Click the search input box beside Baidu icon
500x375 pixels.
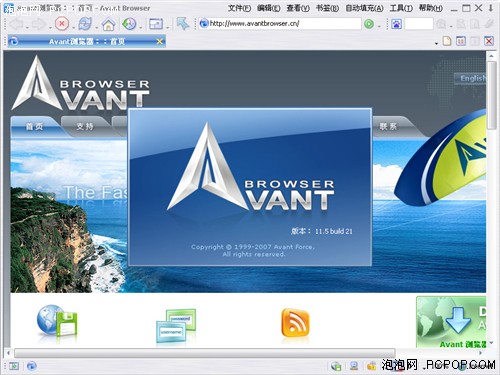[419, 24]
